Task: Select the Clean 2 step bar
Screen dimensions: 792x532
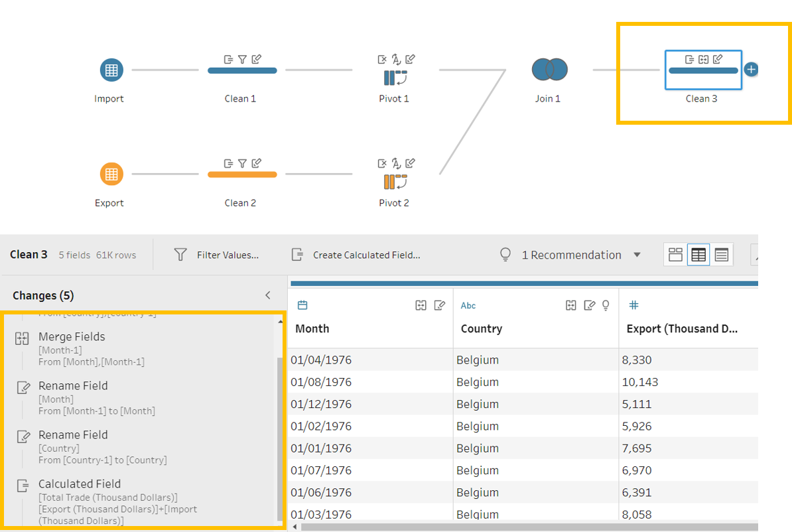Action: (x=242, y=174)
